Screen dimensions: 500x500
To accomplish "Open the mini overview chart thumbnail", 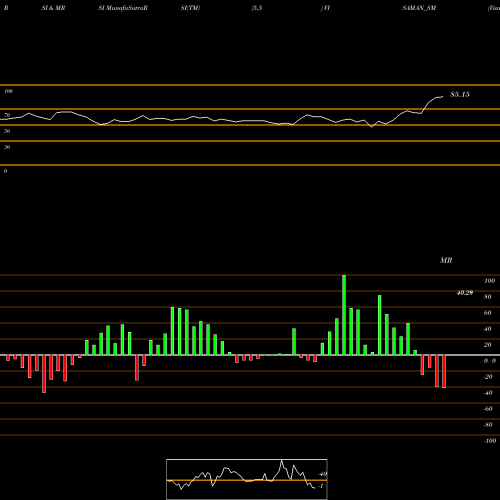I will click(247, 479).
